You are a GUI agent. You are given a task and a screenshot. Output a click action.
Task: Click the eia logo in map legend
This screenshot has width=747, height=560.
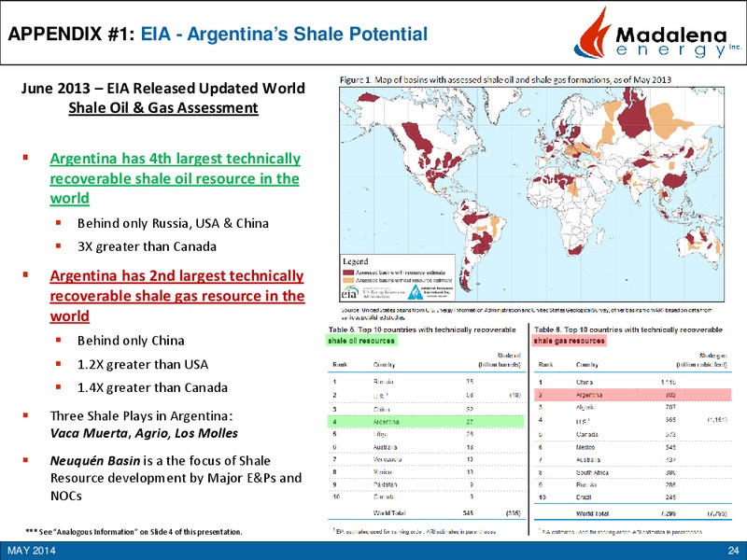pyautogui.click(x=349, y=293)
